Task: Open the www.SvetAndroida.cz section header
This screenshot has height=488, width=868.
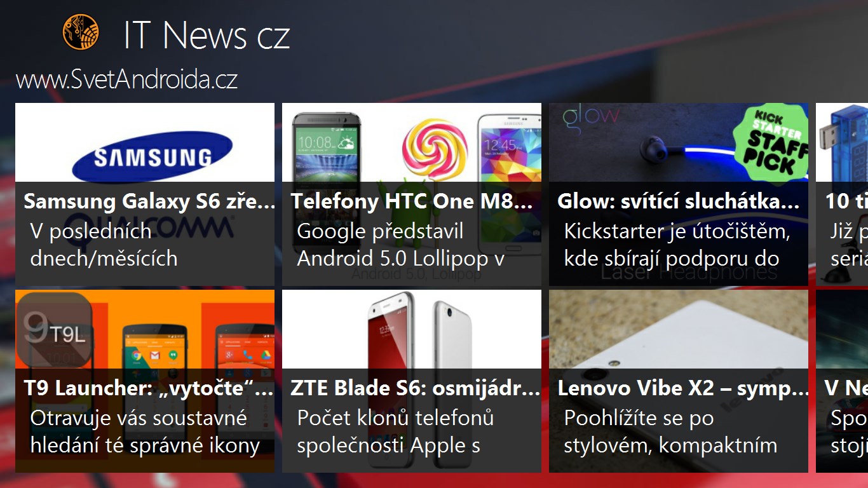Action: [126, 80]
